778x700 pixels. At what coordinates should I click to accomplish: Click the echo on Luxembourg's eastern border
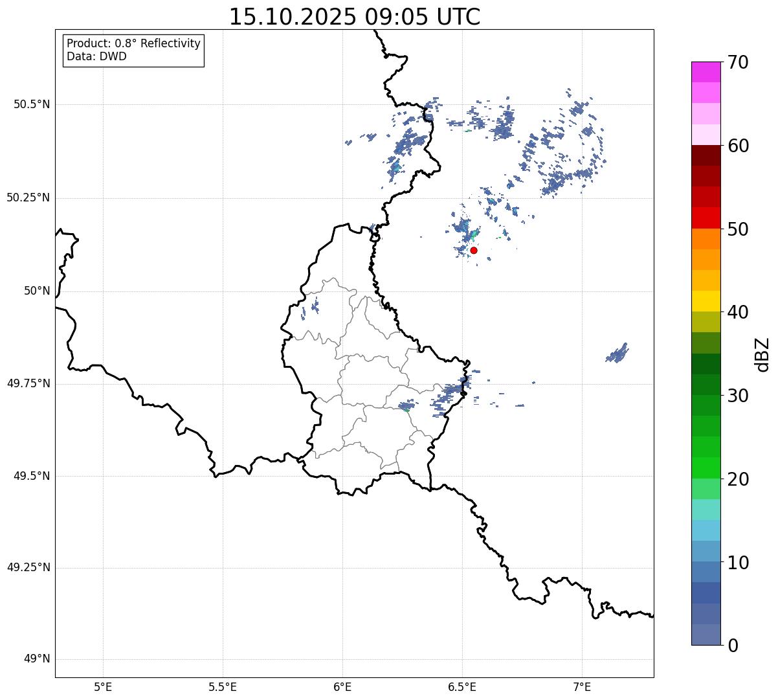click(x=451, y=393)
